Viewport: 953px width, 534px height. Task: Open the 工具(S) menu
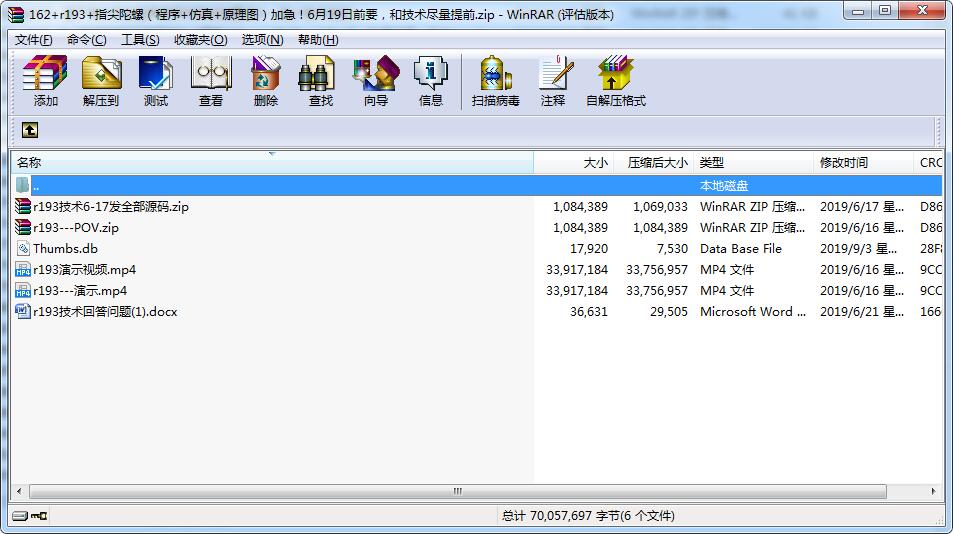140,40
